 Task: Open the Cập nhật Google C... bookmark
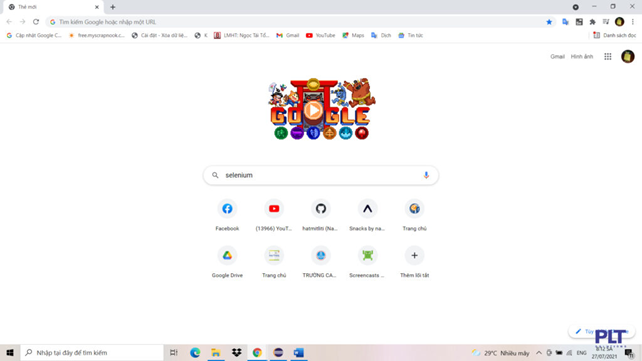[x=34, y=36]
